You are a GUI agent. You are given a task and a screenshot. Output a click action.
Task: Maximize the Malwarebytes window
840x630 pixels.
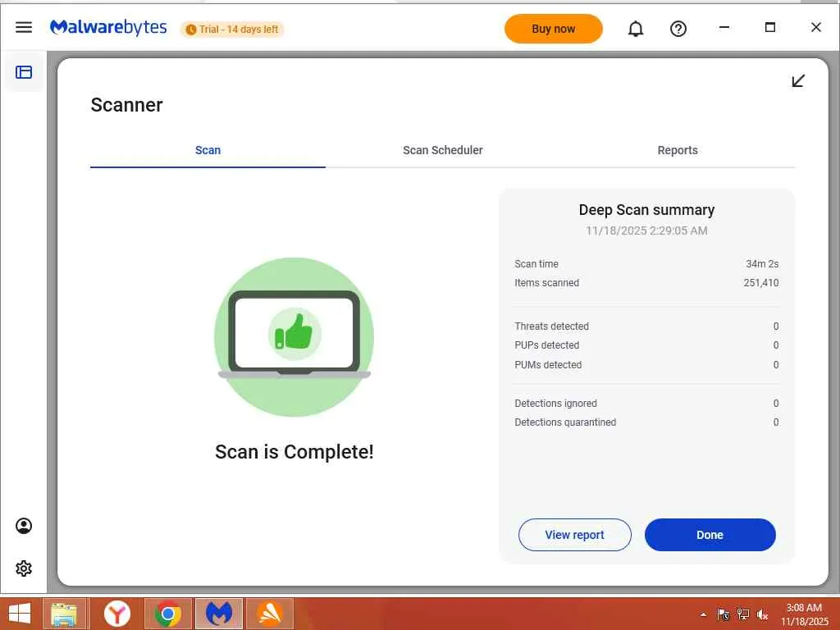pos(769,27)
